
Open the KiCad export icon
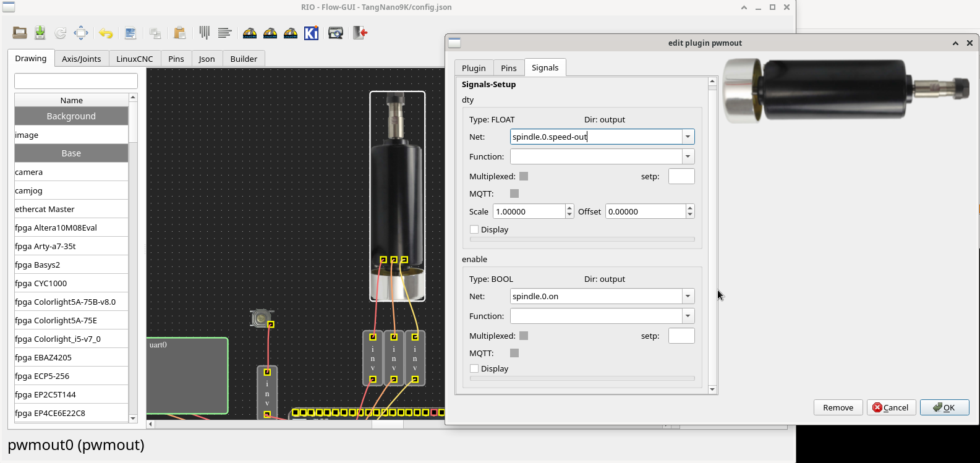point(312,33)
